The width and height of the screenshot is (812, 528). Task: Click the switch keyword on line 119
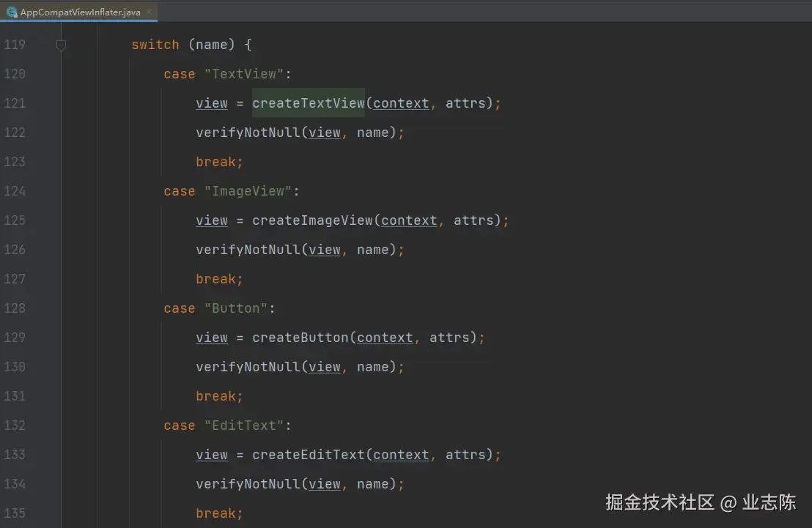(155, 45)
